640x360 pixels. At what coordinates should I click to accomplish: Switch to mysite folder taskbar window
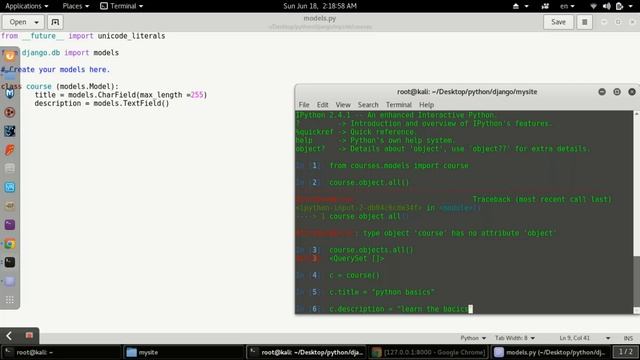pos(184,352)
